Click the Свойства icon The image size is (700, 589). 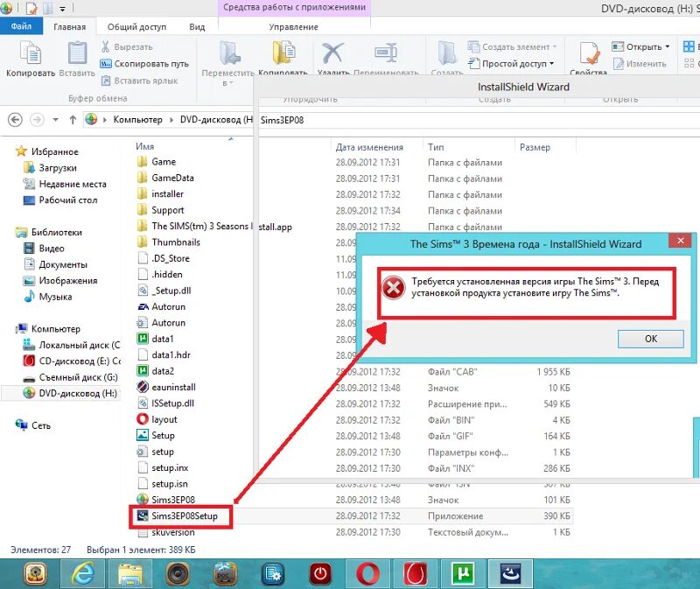(589, 53)
